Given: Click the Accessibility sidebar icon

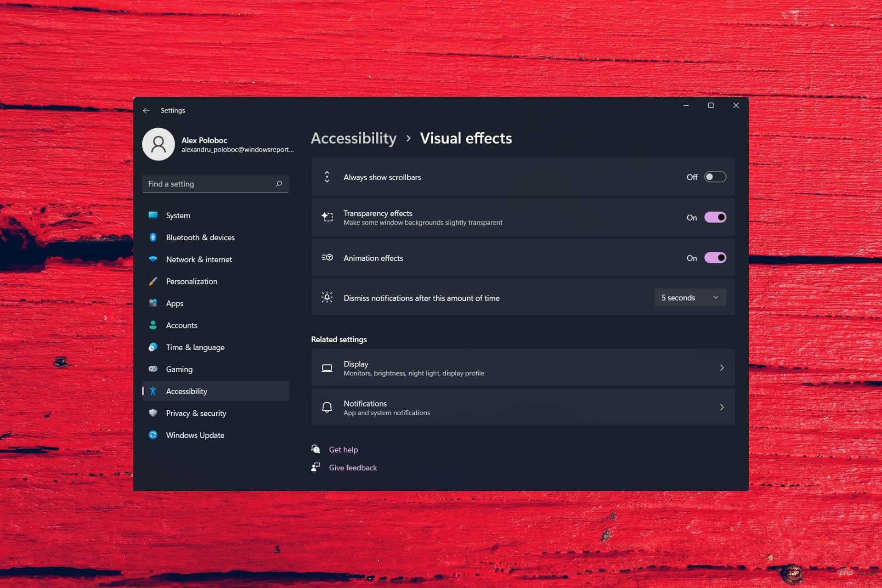Looking at the screenshot, I should tap(153, 391).
